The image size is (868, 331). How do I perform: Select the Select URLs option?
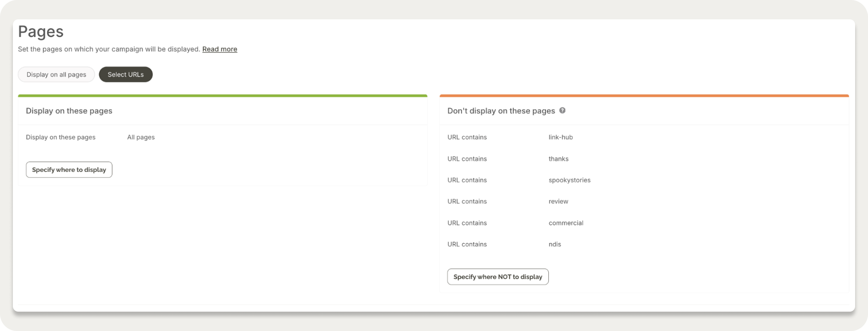point(126,75)
